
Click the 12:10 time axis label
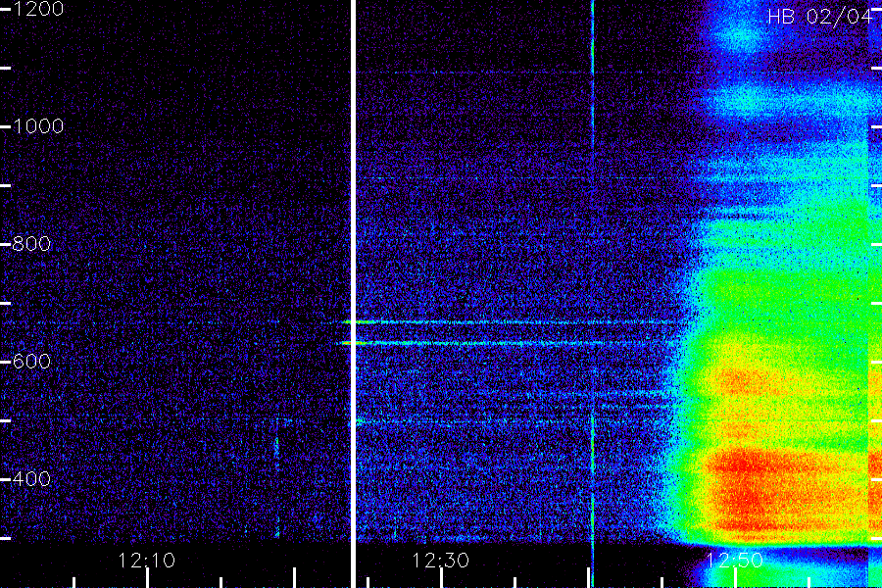pyautogui.click(x=147, y=561)
